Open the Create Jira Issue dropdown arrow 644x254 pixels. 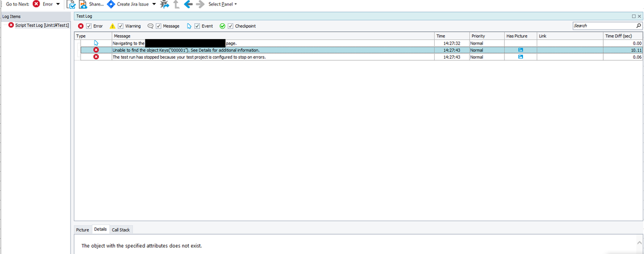154,4
